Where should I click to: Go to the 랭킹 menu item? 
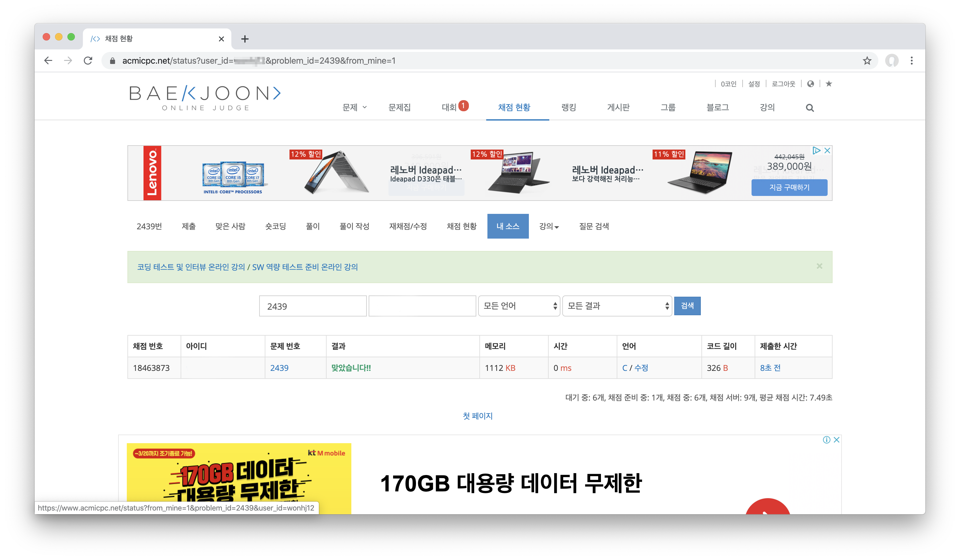[568, 107]
